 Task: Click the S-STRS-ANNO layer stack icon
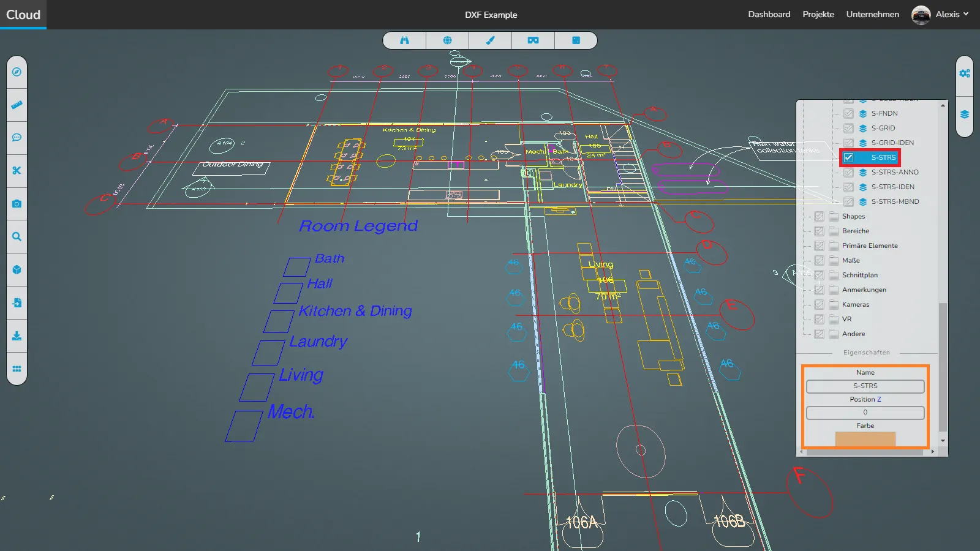[863, 172]
